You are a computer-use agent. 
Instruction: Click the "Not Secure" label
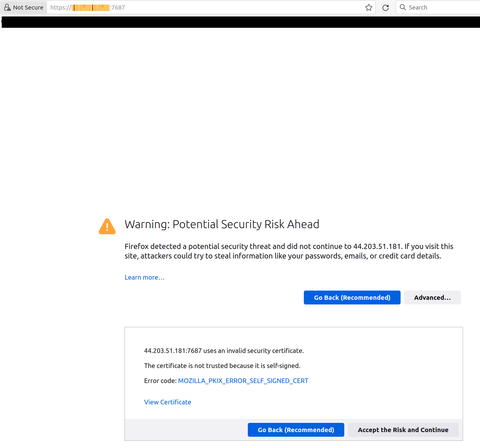click(28, 8)
